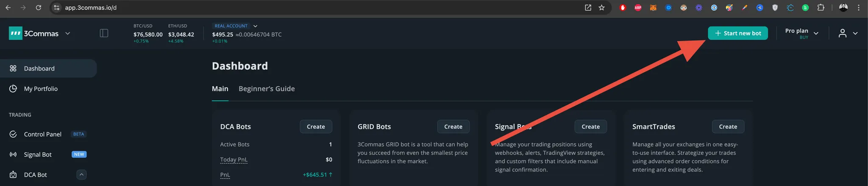Expand the 3Commas workspace dropdown chevron
Viewport: 868px width, 186px height.
(68, 33)
